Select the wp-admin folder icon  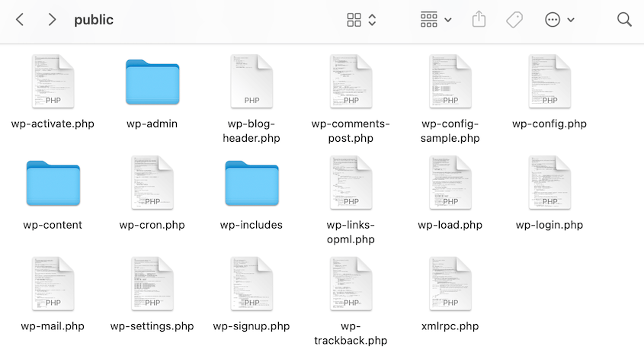tap(152, 82)
